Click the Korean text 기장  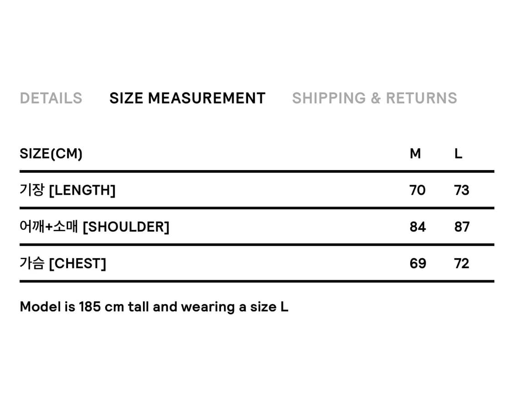click(x=32, y=190)
